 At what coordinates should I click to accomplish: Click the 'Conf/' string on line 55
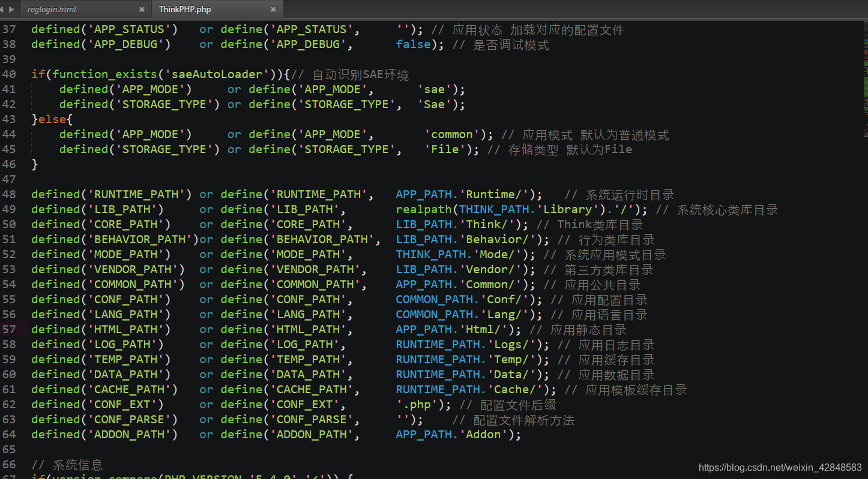point(504,300)
